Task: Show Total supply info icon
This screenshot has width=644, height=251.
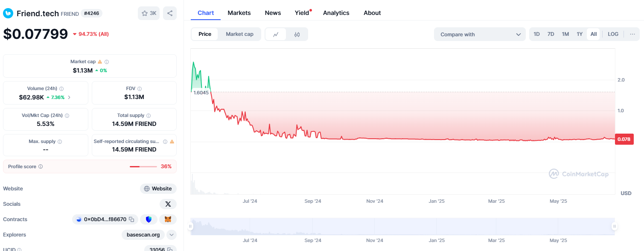Action: coord(149,116)
